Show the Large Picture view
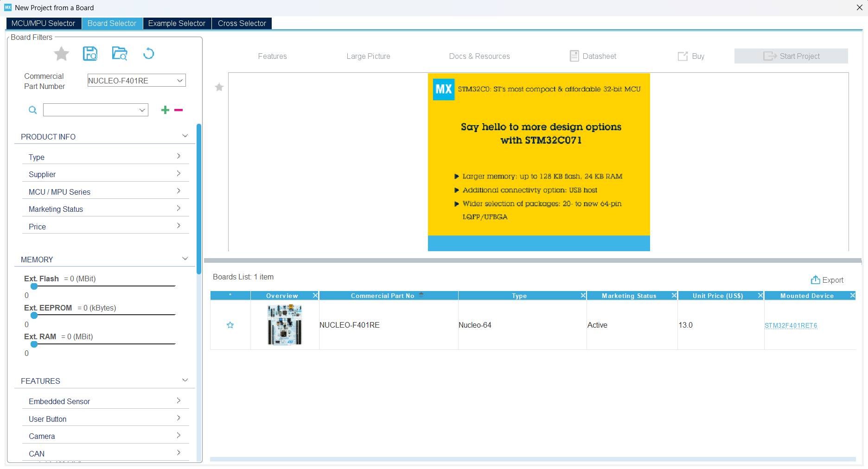The height and width of the screenshot is (469, 868). coord(369,56)
